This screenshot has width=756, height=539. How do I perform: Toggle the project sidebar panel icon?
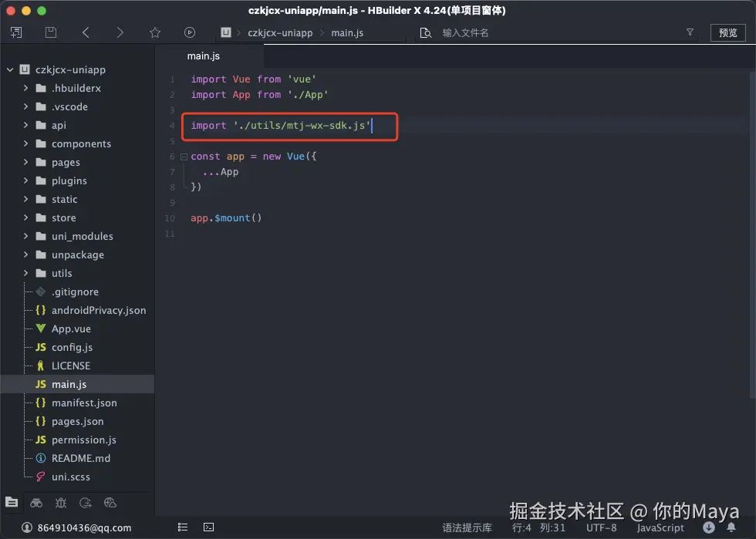pos(16,33)
